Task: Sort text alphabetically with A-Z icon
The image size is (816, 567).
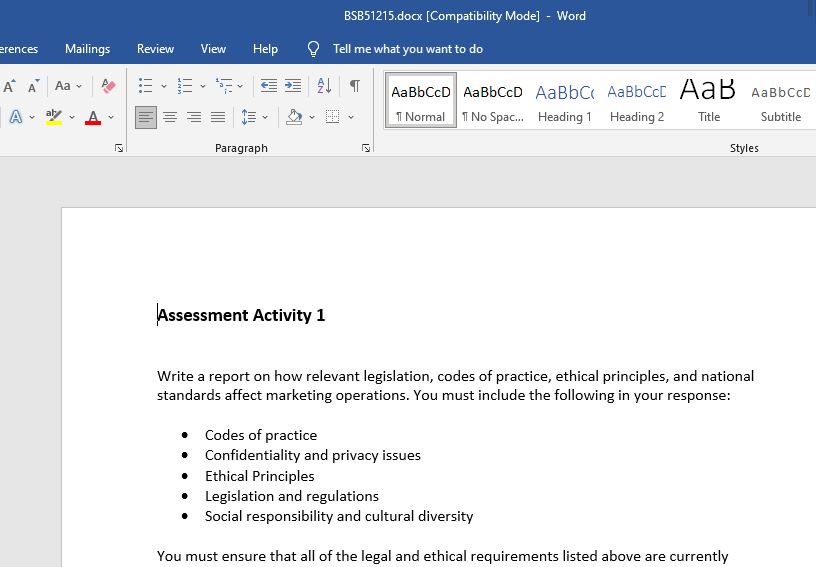Action: click(324, 86)
